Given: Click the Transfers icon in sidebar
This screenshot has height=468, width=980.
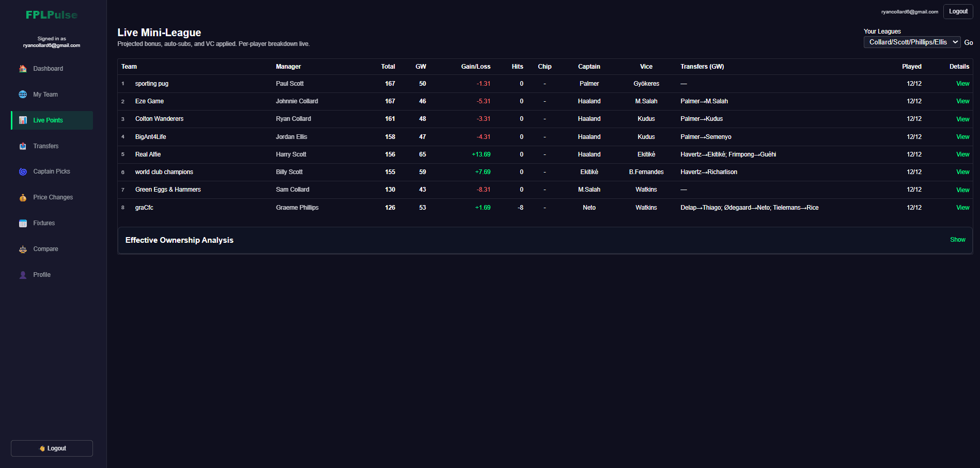Looking at the screenshot, I should [23, 146].
